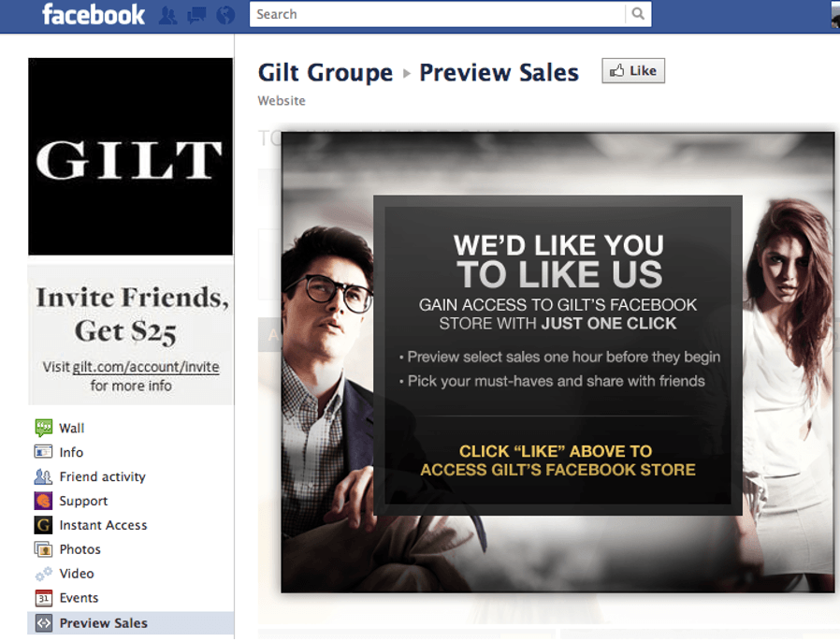The image size is (840, 642).
Task: Click the search magnifier icon
Action: (638, 14)
